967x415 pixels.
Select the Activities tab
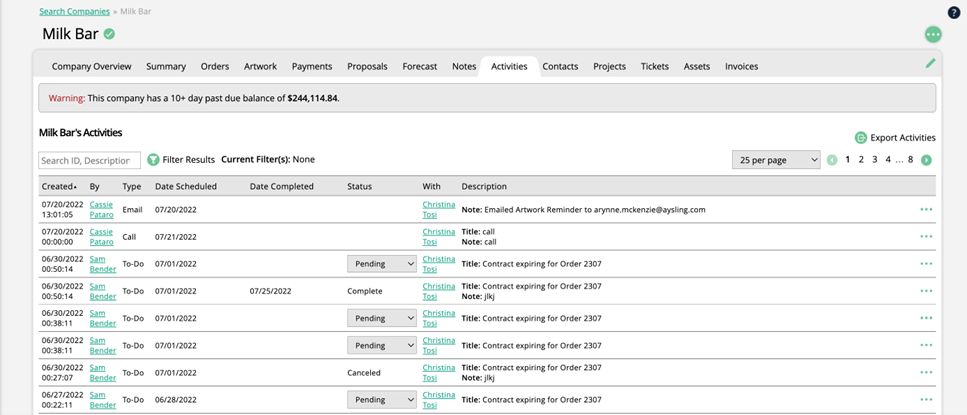tap(509, 67)
